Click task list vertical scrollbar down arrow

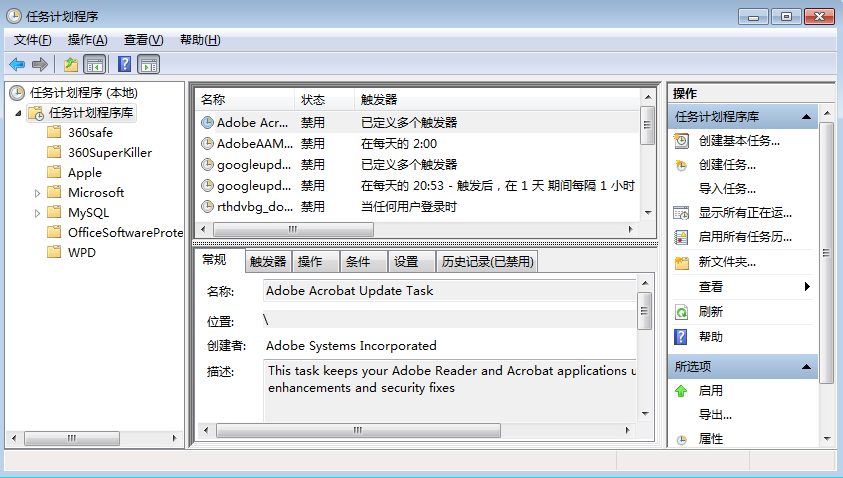648,213
